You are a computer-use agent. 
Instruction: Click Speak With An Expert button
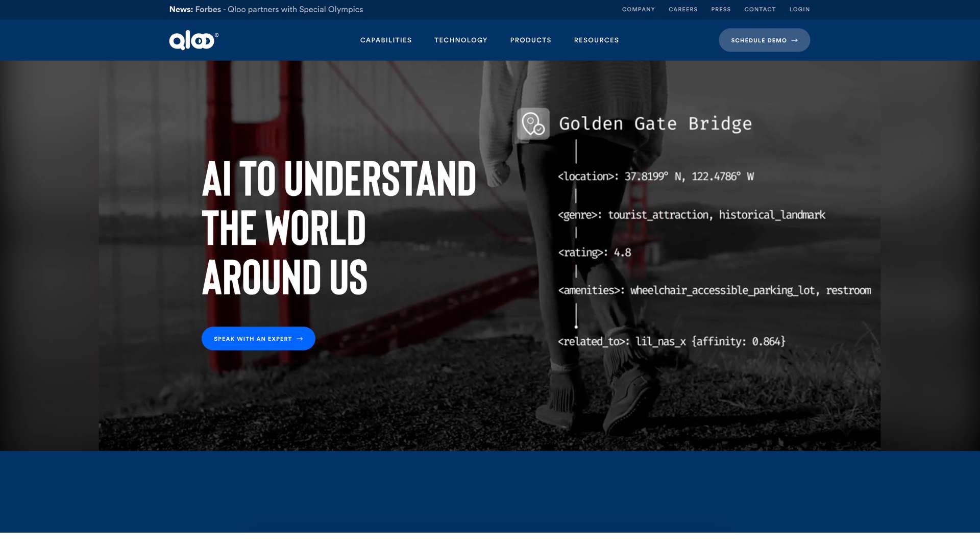pyautogui.click(x=258, y=339)
